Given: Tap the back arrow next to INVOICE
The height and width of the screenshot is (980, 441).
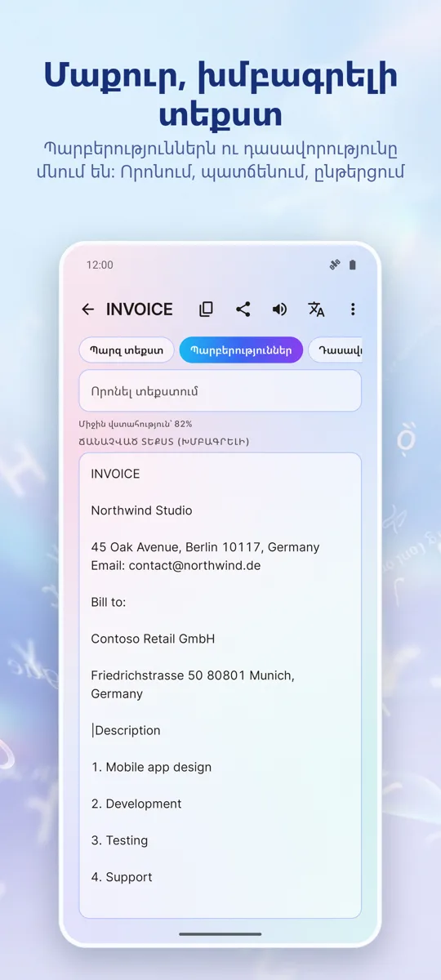Looking at the screenshot, I should click(88, 310).
